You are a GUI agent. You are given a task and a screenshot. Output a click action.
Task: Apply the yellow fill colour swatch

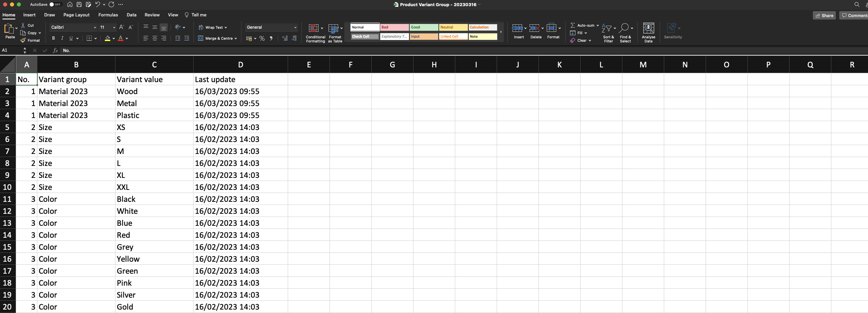pyautogui.click(x=108, y=38)
